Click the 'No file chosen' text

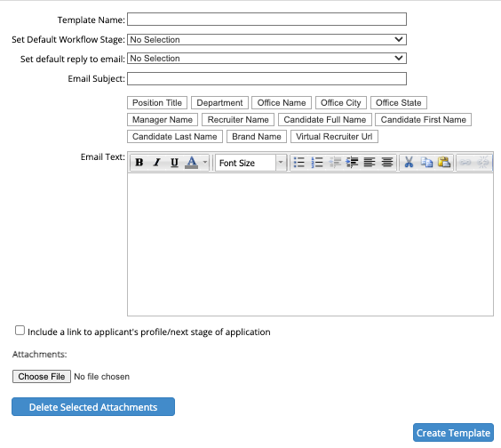coord(101,377)
